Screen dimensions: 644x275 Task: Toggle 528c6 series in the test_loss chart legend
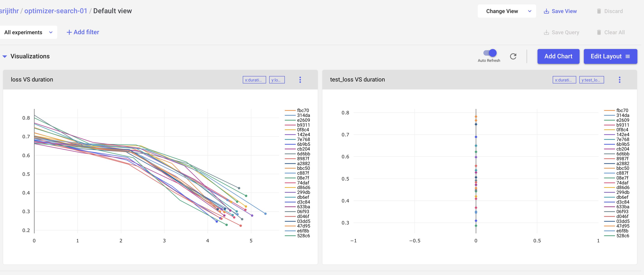(622, 236)
